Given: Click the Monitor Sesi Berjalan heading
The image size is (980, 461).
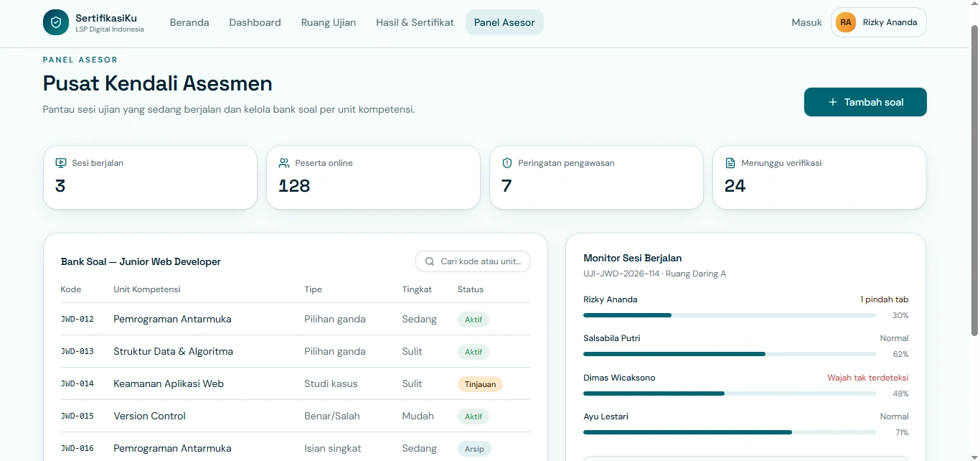Looking at the screenshot, I should point(633,258).
